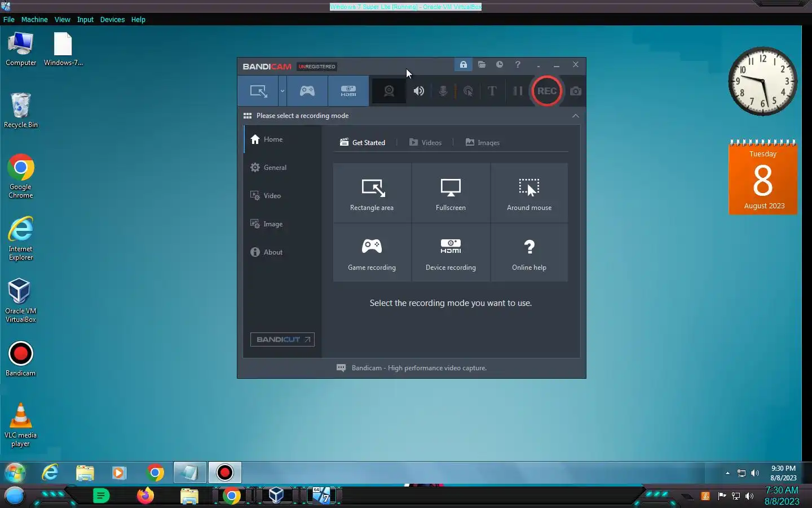Switch to the Get Started tab
Screen dimensions: 812x508
point(363,143)
